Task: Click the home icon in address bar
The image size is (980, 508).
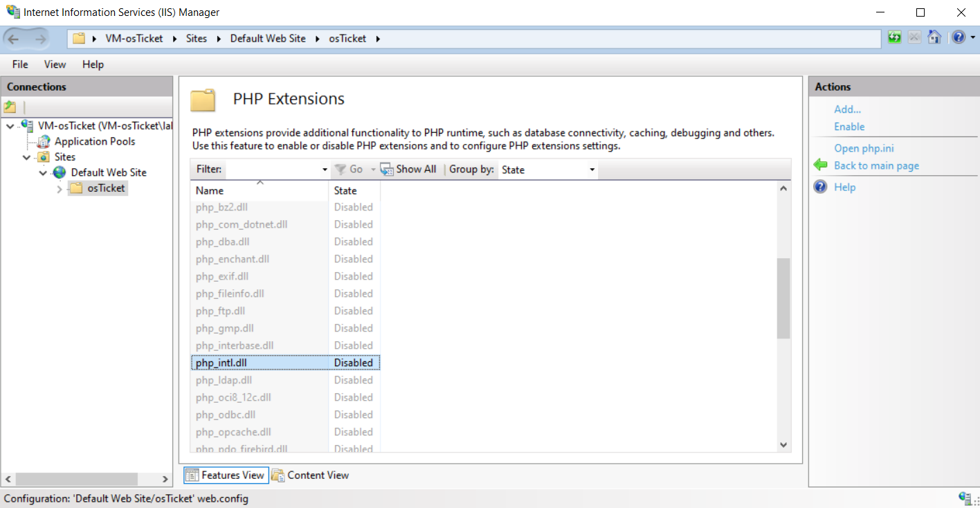Action: pyautogui.click(x=934, y=37)
